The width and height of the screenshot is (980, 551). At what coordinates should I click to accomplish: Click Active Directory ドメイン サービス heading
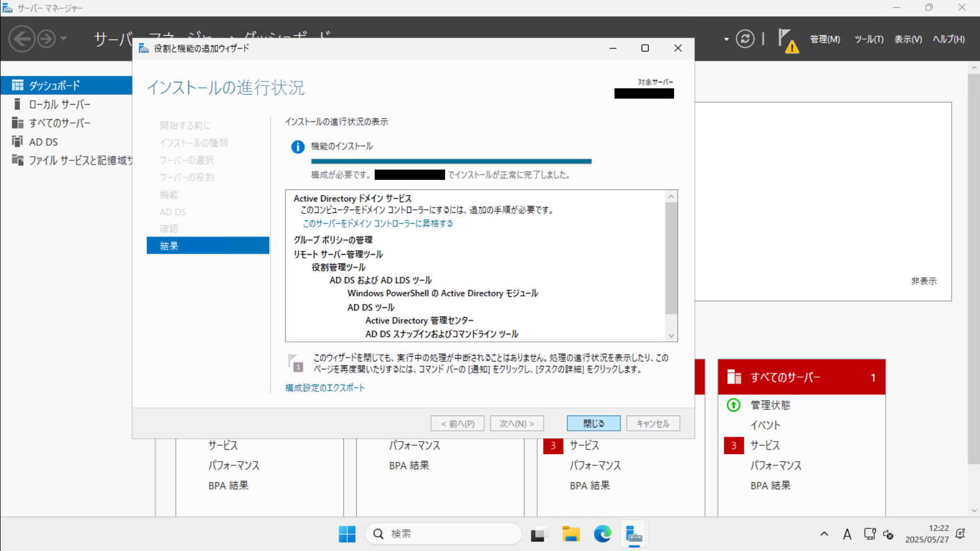click(352, 198)
